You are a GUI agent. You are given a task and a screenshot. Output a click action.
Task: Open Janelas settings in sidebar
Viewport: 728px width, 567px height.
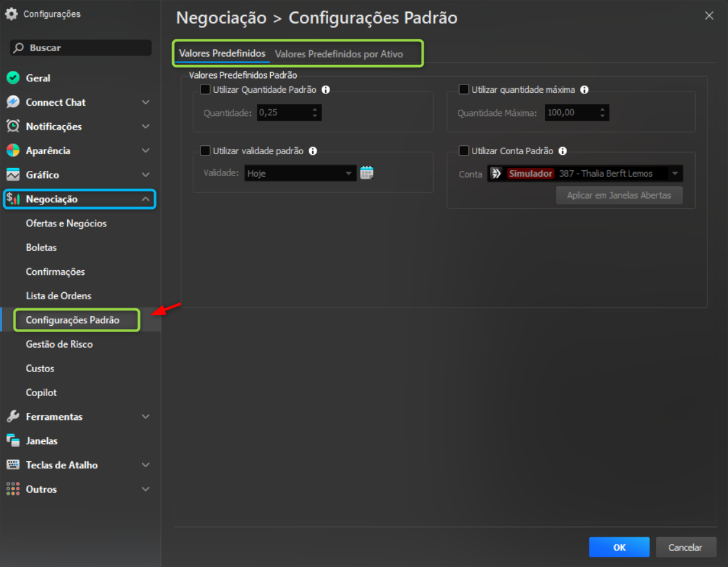pos(41,441)
